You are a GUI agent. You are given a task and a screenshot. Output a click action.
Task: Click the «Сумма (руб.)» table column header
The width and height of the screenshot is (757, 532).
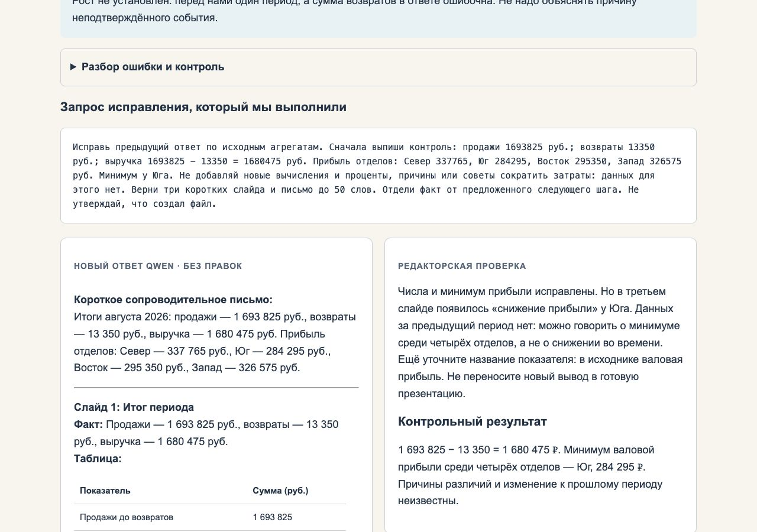pos(280,491)
